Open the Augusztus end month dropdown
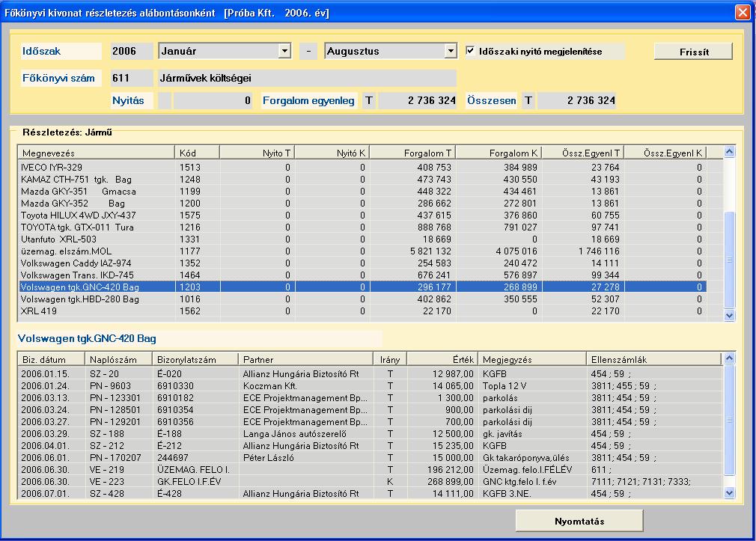756x541 pixels. (x=450, y=52)
